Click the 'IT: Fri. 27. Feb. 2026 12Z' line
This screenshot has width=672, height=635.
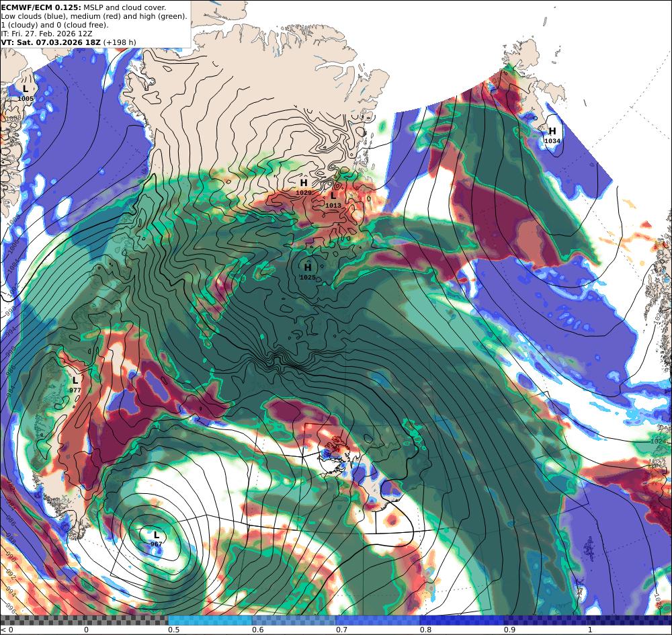pyautogui.click(x=47, y=34)
